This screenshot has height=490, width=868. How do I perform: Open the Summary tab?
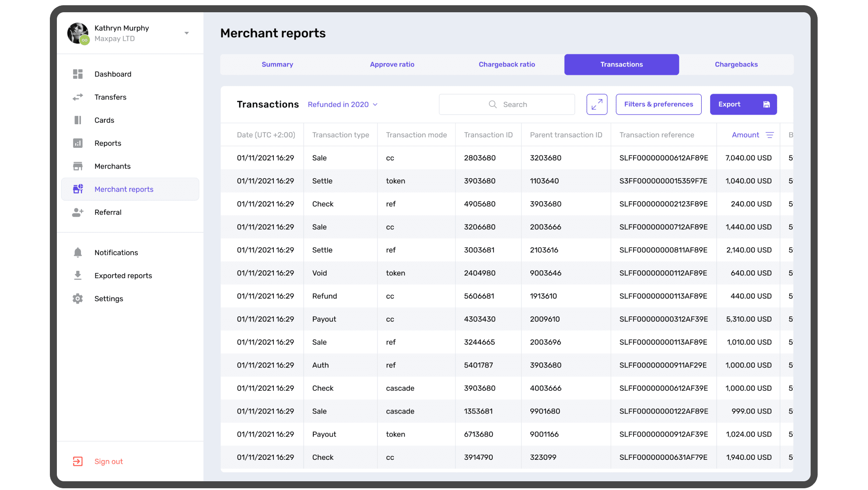pyautogui.click(x=277, y=64)
